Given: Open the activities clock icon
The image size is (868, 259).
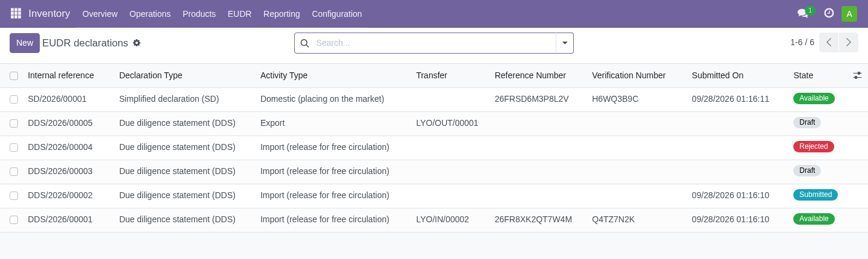Looking at the screenshot, I should [829, 13].
